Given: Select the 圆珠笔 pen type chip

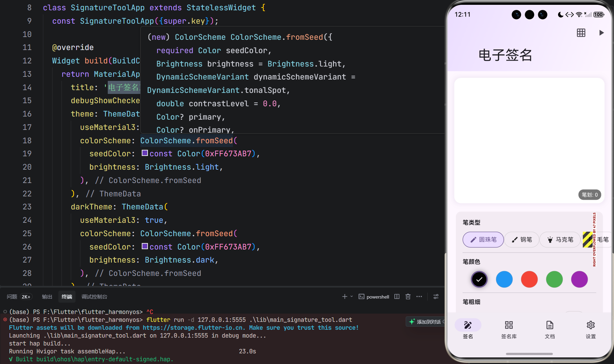Looking at the screenshot, I should [483, 240].
